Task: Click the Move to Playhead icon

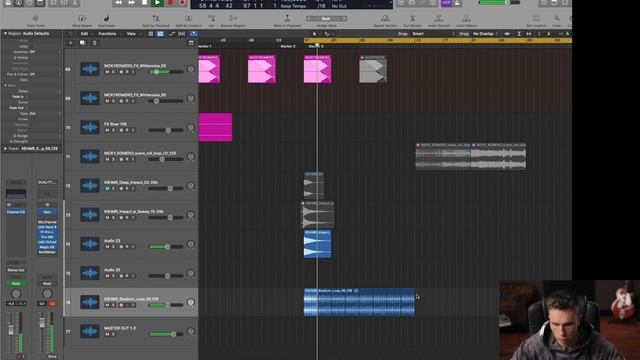Action: coord(287,18)
